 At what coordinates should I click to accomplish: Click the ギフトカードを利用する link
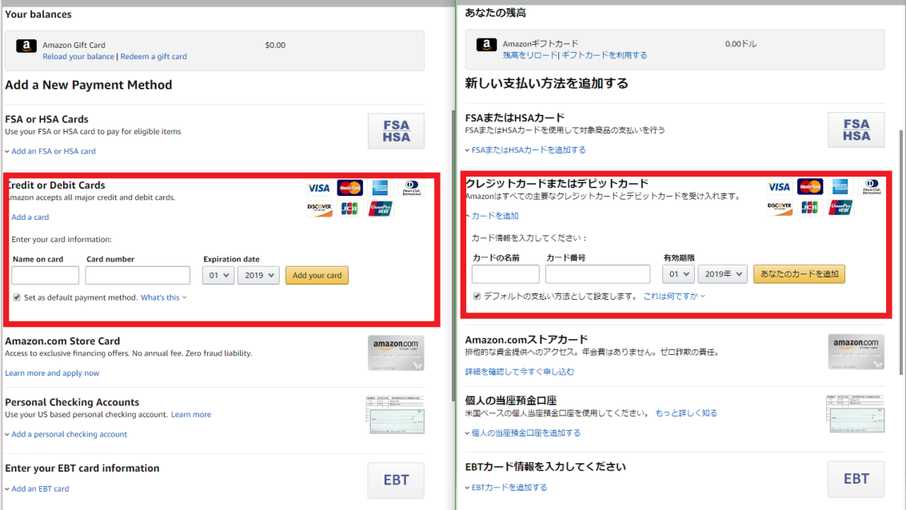pos(604,55)
